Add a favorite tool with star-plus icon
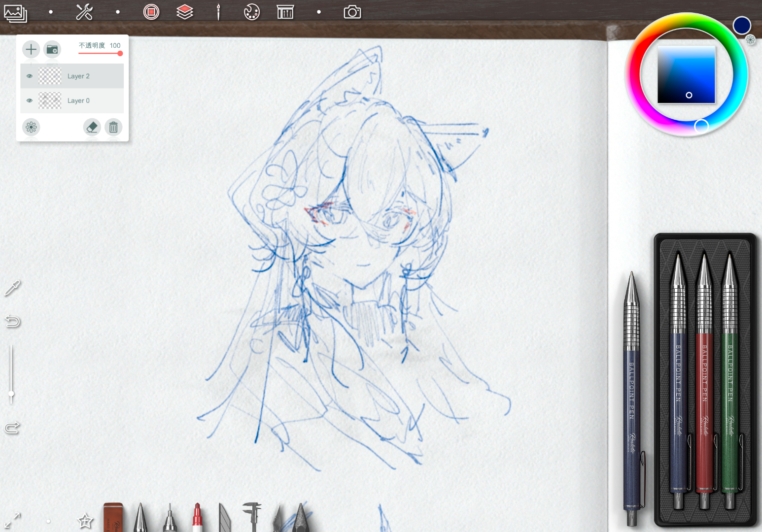 [85, 520]
